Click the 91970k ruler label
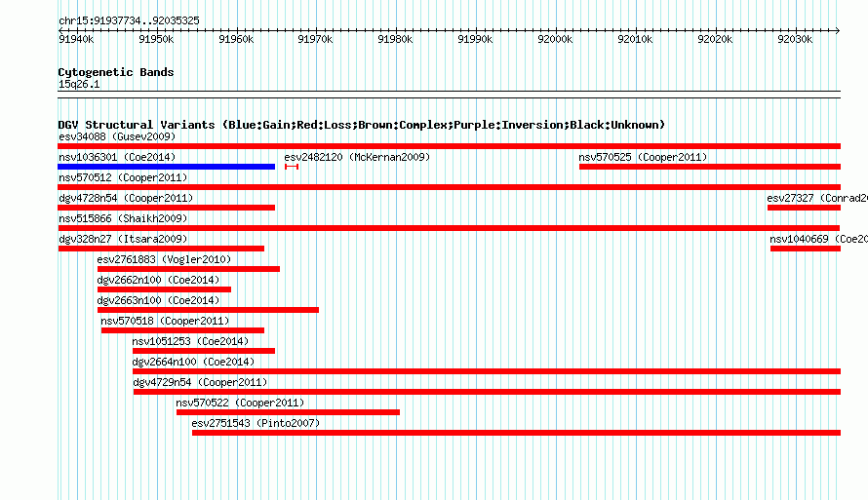Viewport: 868px width, 500px height. click(315, 39)
